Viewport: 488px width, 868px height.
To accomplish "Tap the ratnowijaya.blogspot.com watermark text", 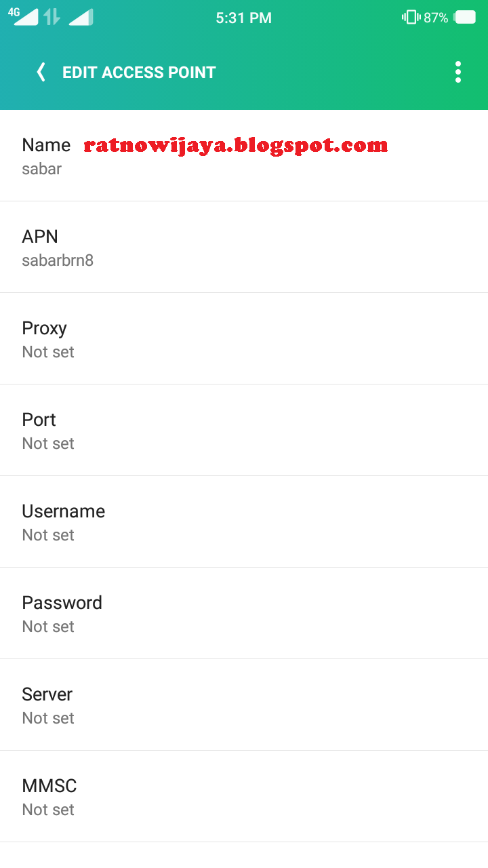I will (x=236, y=145).
